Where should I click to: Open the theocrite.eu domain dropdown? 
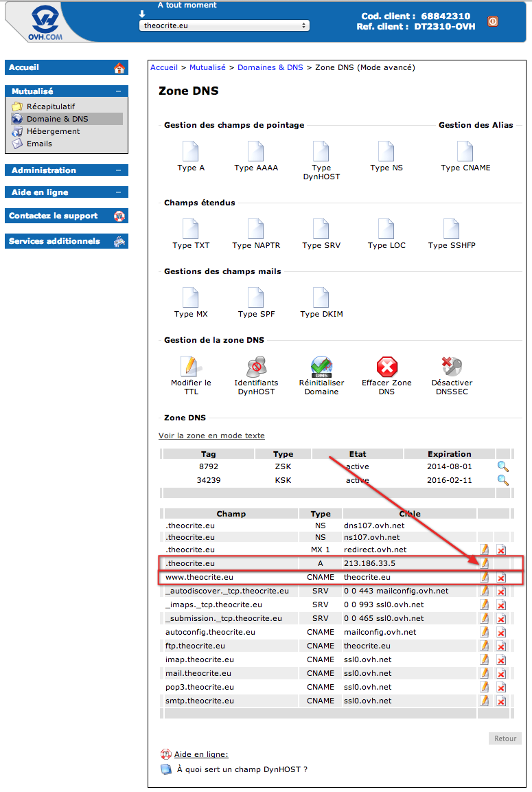click(x=224, y=26)
